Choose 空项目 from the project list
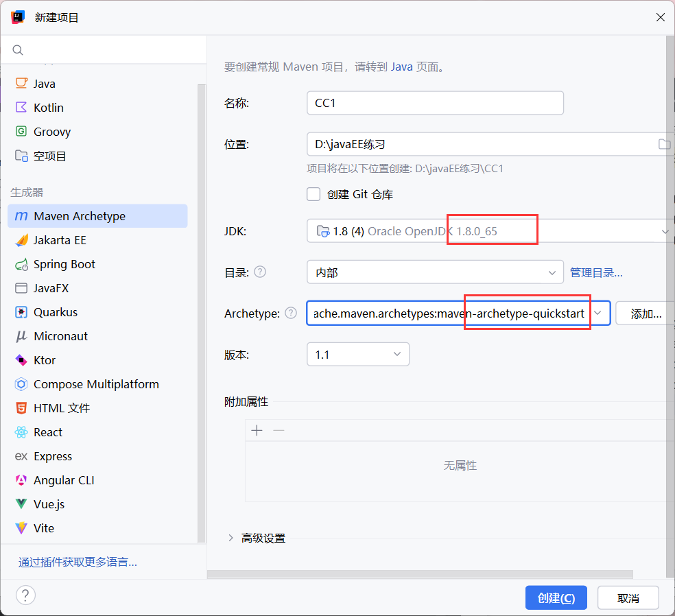Viewport: 675px width, 616px height. click(x=50, y=156)
